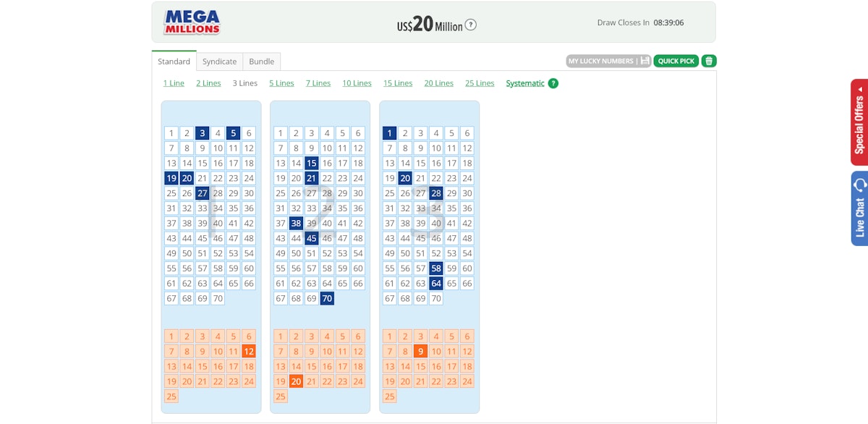Switch to the Syndicate tab
The height and width of the screenshot is (424, 868).
click(x=219, y=62)
